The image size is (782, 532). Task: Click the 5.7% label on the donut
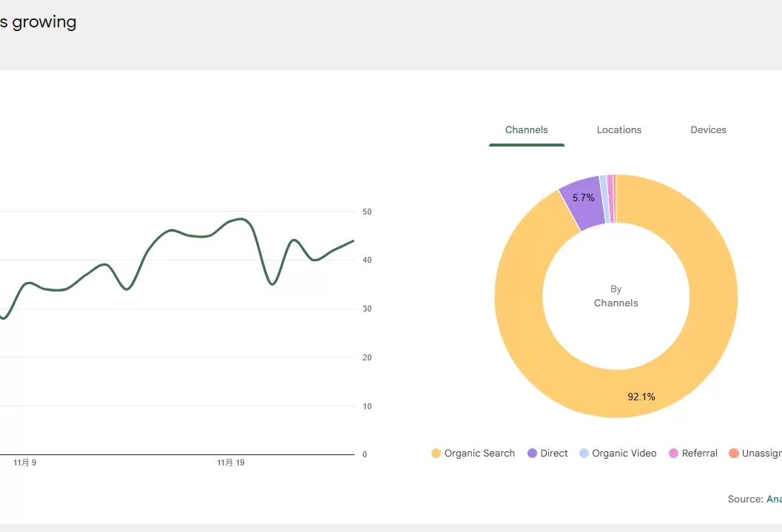pyautogui.click(x=584, y=198)
